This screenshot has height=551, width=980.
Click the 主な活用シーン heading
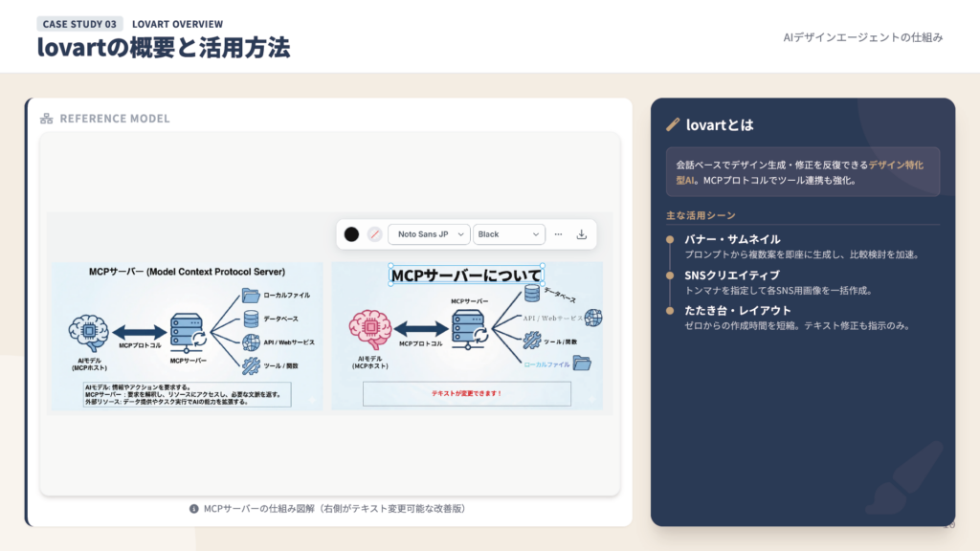pos(701,215)
